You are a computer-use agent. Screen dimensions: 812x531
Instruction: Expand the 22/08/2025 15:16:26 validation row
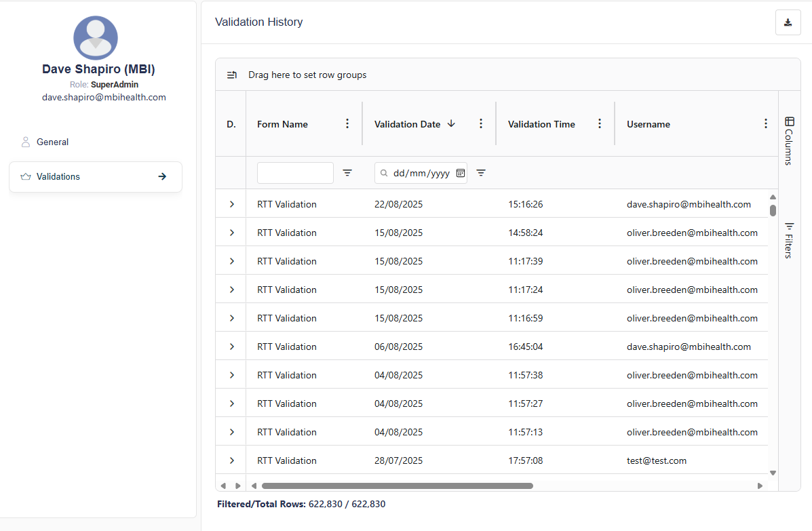231,204
